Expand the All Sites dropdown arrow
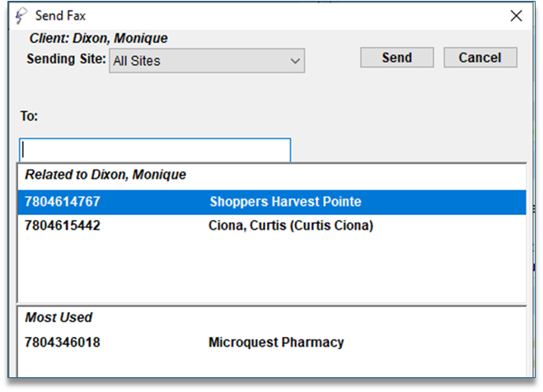Image resolution: width=543 pixels, height=392 pixels. [296, 60]
